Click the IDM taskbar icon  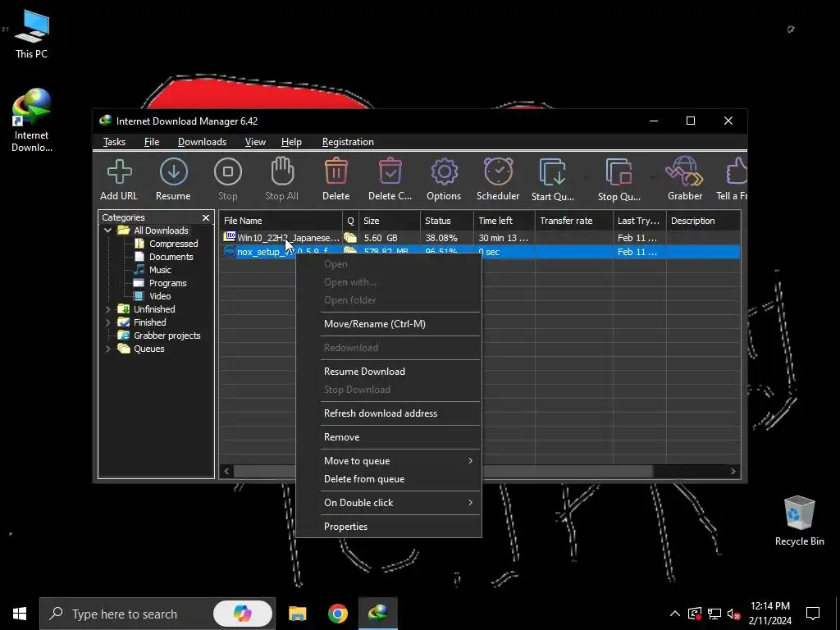point(377,614)
